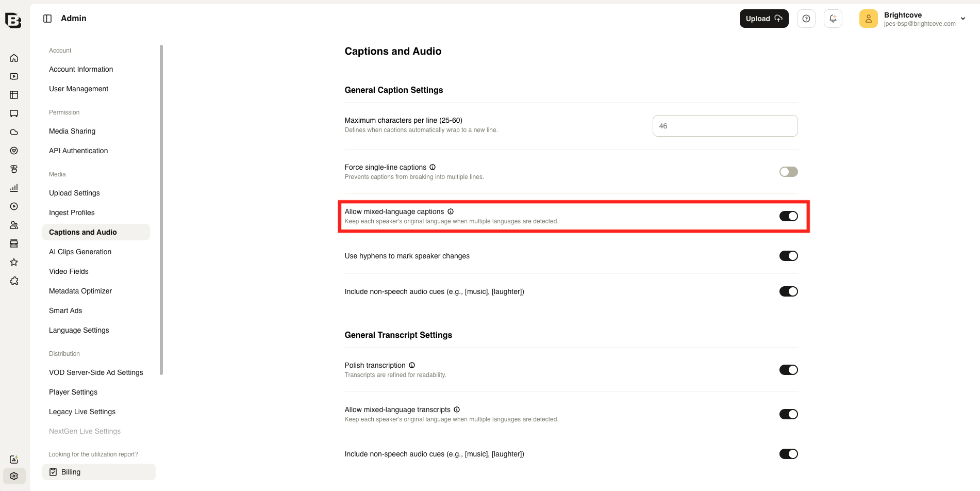
Task: Open the people/audience icon in rail
Action: 14,225
